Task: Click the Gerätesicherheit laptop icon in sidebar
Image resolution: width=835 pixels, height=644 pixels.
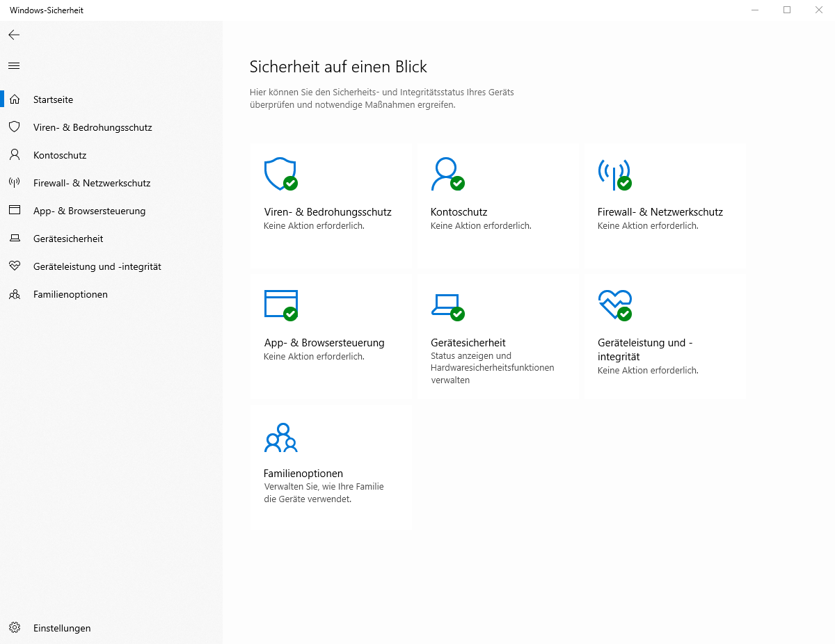Action: pos(15,239)
